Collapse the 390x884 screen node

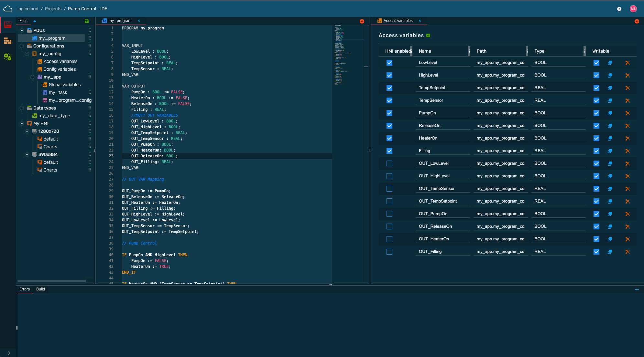27,154
